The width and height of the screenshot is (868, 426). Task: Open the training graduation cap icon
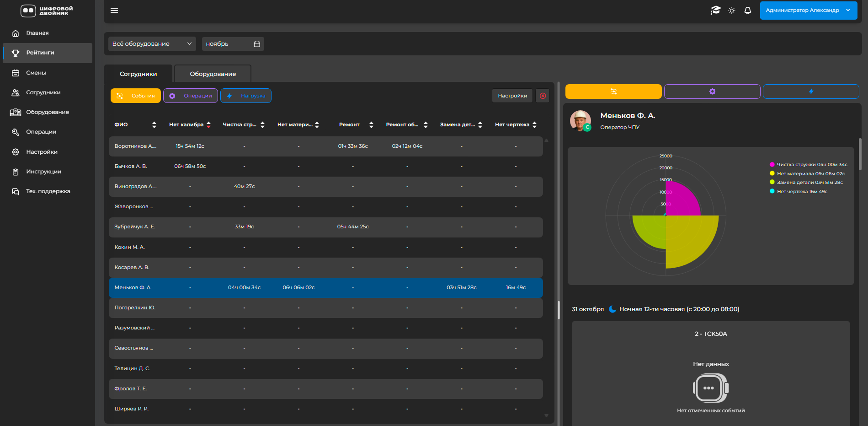pos(715,11)
